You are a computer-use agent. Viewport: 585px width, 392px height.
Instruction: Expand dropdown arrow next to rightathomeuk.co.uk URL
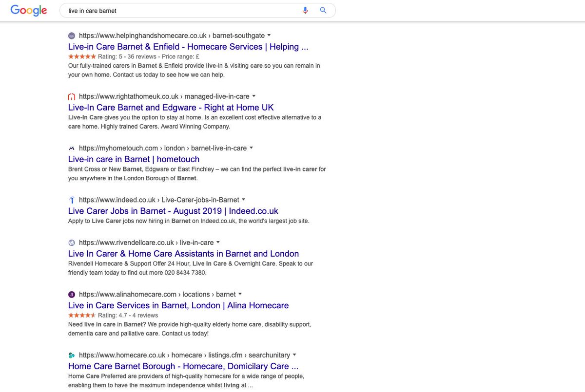click(x=253, y=96)
